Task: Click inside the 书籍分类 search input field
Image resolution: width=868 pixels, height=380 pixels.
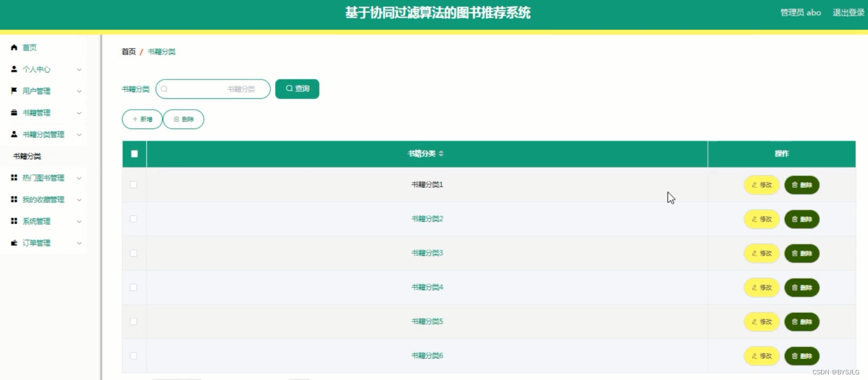Action: pyautogui.click(x=213, y=89)
